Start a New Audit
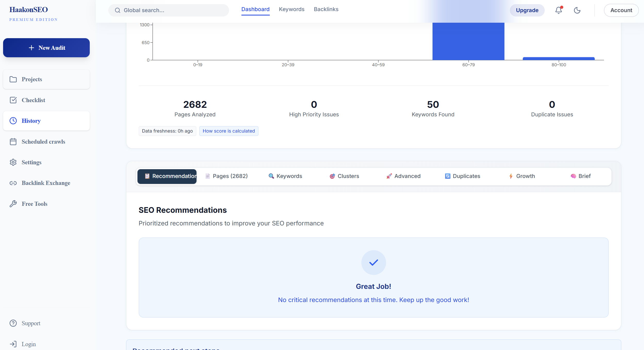Screen dimensions: 644x350 tap(46, 48)
